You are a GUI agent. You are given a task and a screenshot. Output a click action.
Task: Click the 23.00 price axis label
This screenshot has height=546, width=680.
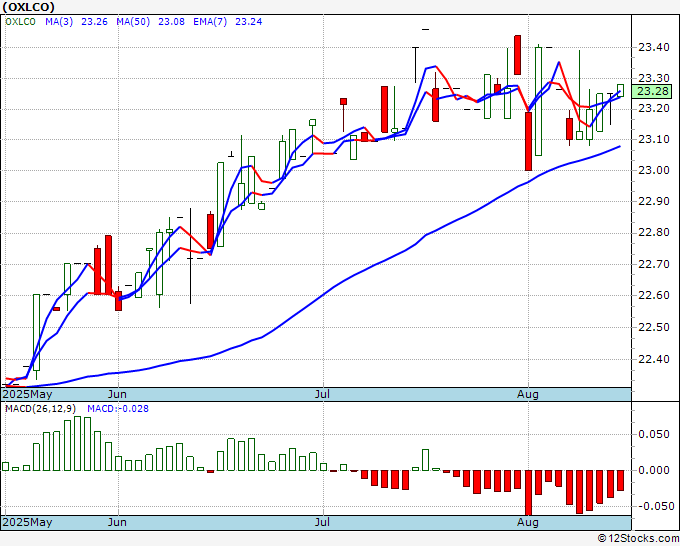click(654, 170)
